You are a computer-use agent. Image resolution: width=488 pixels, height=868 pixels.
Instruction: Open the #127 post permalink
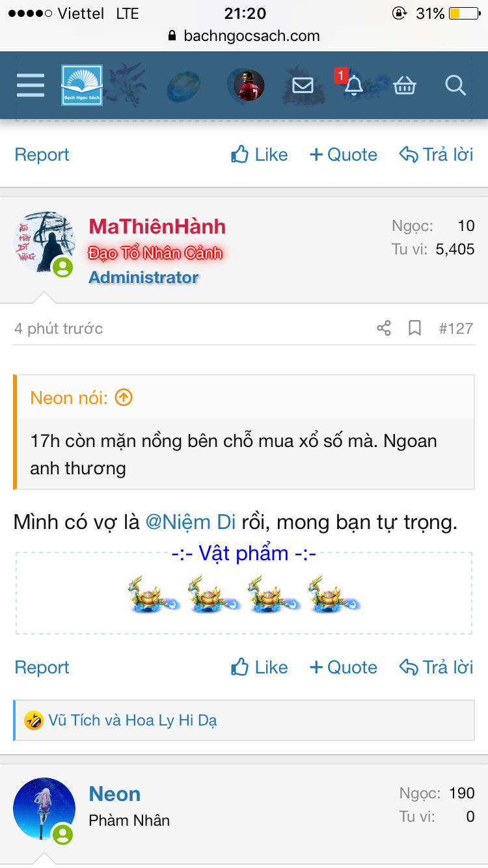[456, 328]
